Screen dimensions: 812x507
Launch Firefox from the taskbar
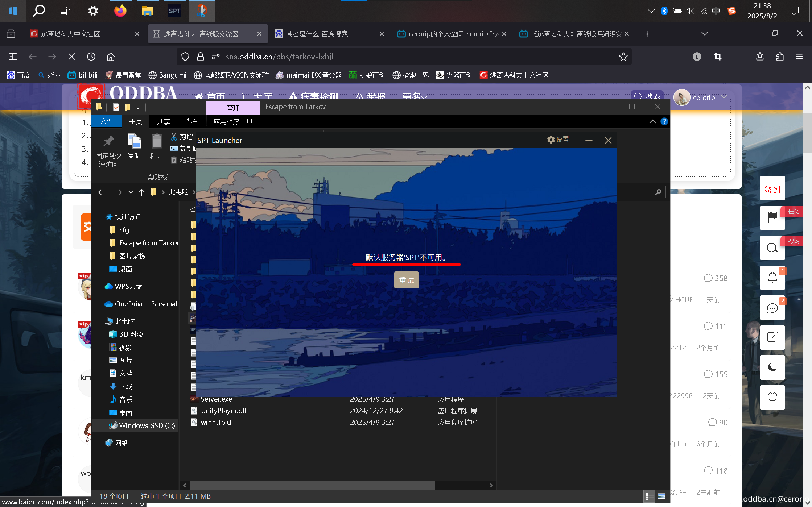point(120,11)
